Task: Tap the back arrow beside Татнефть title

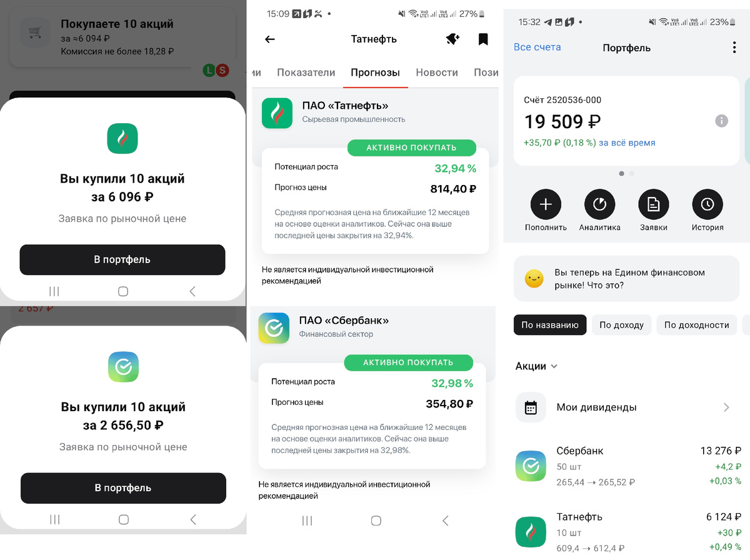Action: (x=270, y=39)
